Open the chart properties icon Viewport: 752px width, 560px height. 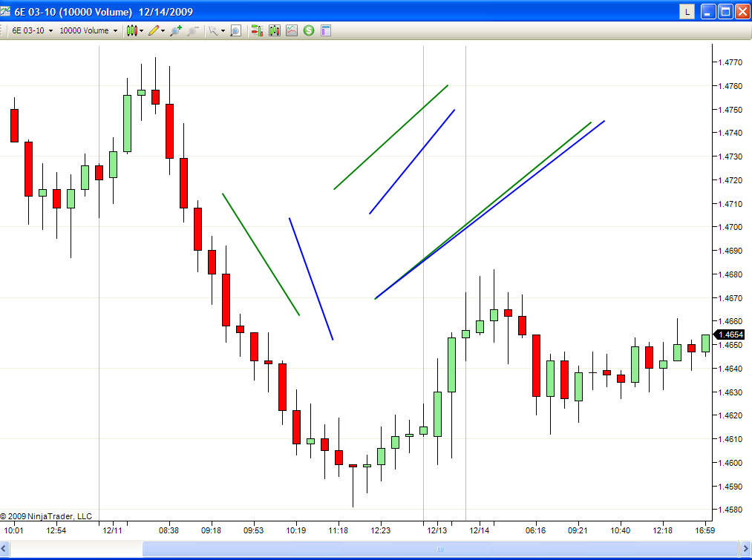(326, 30)
